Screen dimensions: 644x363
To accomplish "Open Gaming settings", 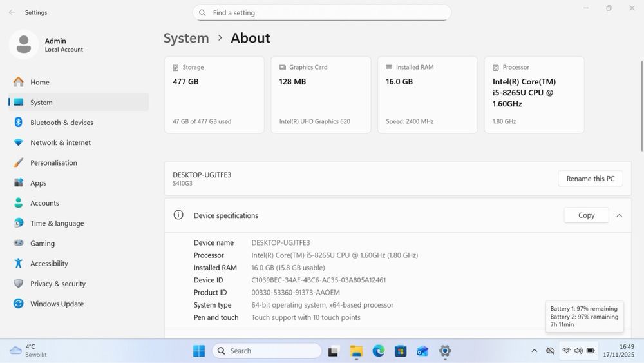I will coord(79,243).
